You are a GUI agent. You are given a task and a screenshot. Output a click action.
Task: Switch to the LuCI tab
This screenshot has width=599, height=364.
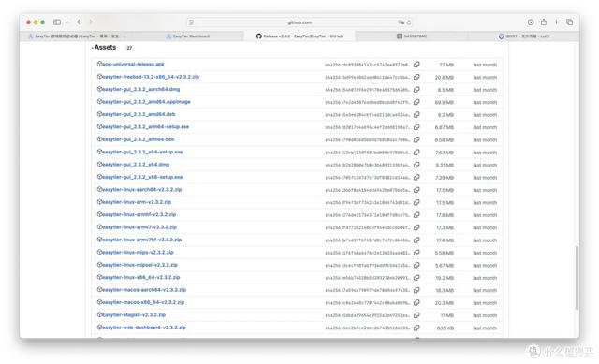point(523,36)
